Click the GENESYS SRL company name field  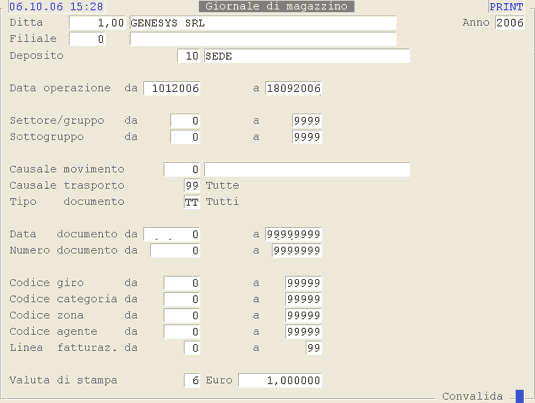point(263,23)
